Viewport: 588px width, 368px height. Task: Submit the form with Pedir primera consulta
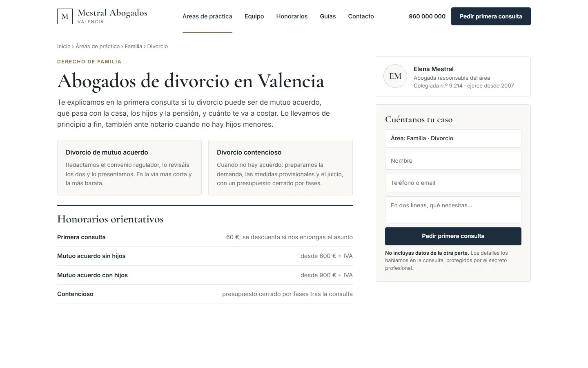coord(453,236)
